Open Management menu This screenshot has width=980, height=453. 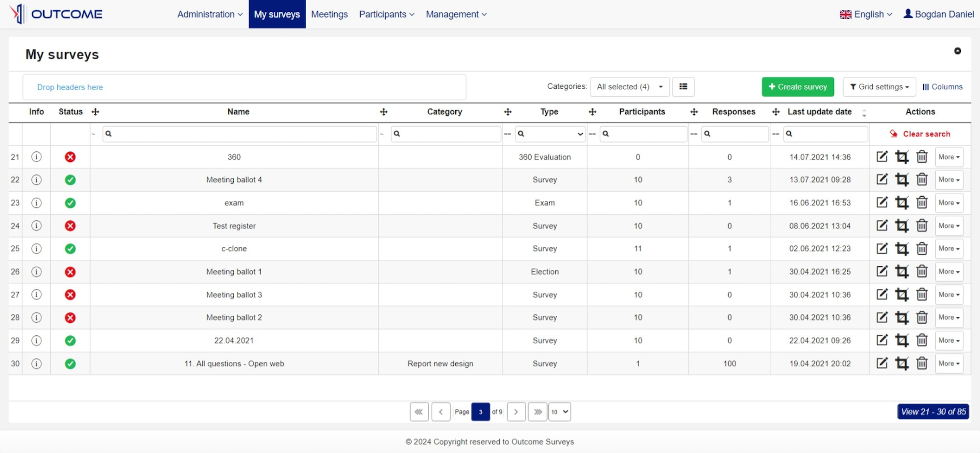456,14
